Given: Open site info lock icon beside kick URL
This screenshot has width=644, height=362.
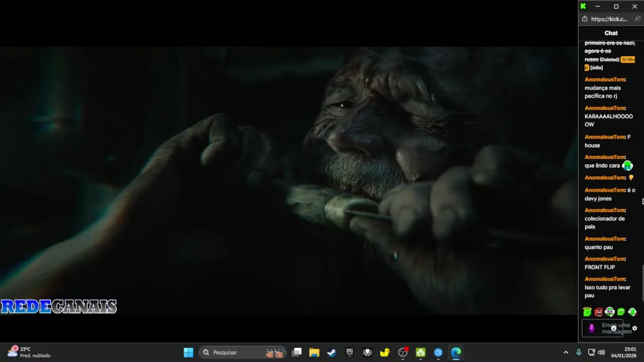Looking at the screenshot, I should point(585,19).
